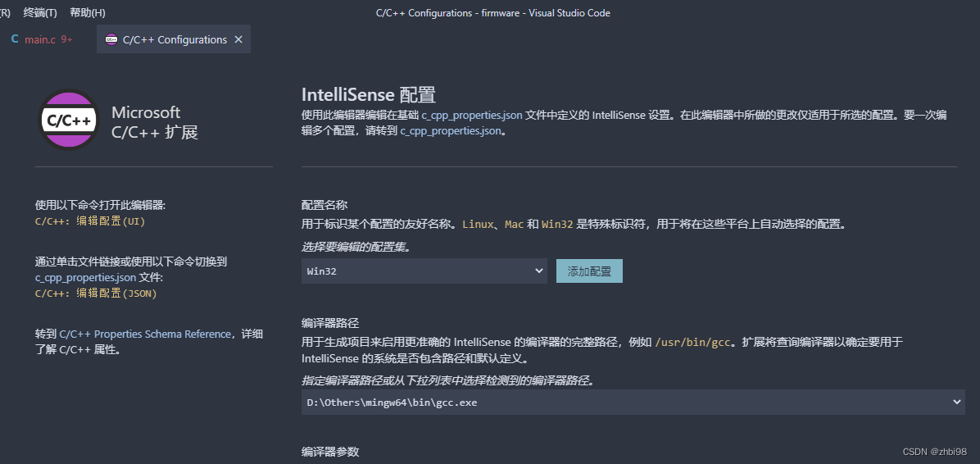Open c_cpp_properties.json link in first description line
The width and height of the screenshot is (980, 464).
coord(472,115)
